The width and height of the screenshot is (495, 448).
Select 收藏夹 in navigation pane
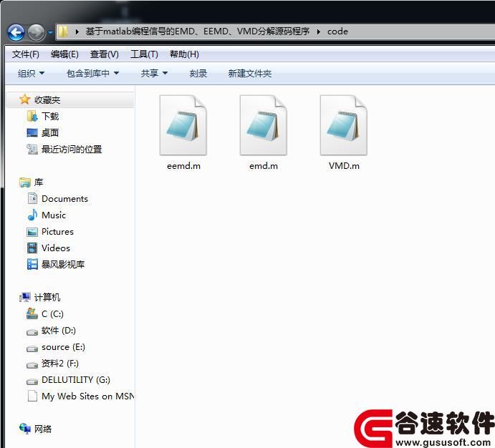tap(47, 100)
